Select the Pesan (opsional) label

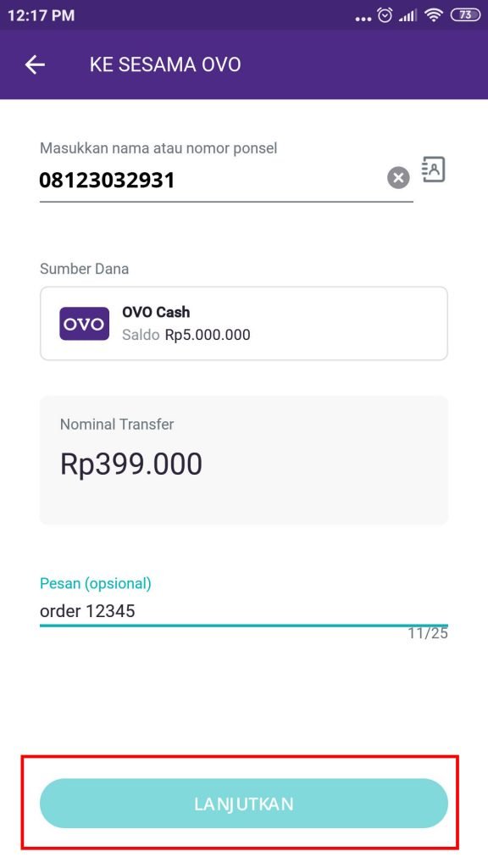tap(96, 583)
